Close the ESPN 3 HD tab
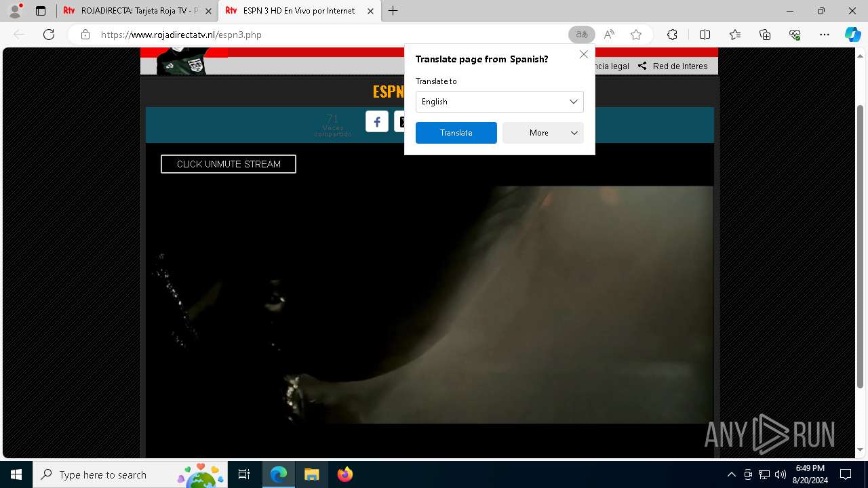The width and height of the screenshot is (868, 488). coord(370,11)
